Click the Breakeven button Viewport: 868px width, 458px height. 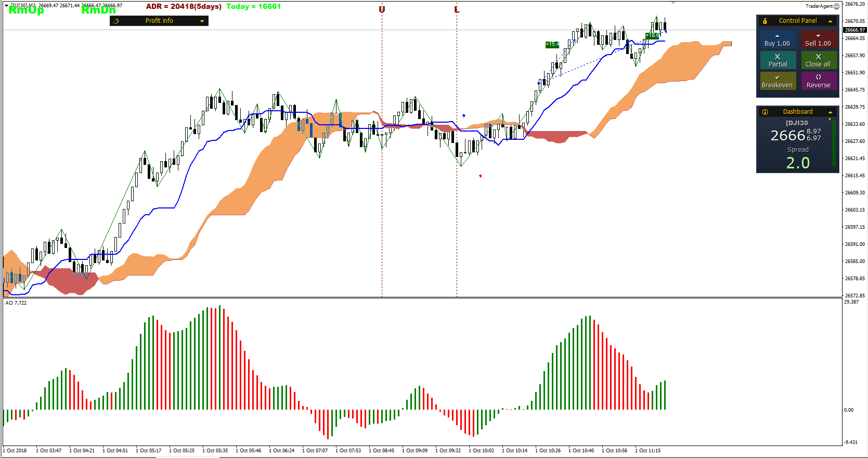[778, 81]
